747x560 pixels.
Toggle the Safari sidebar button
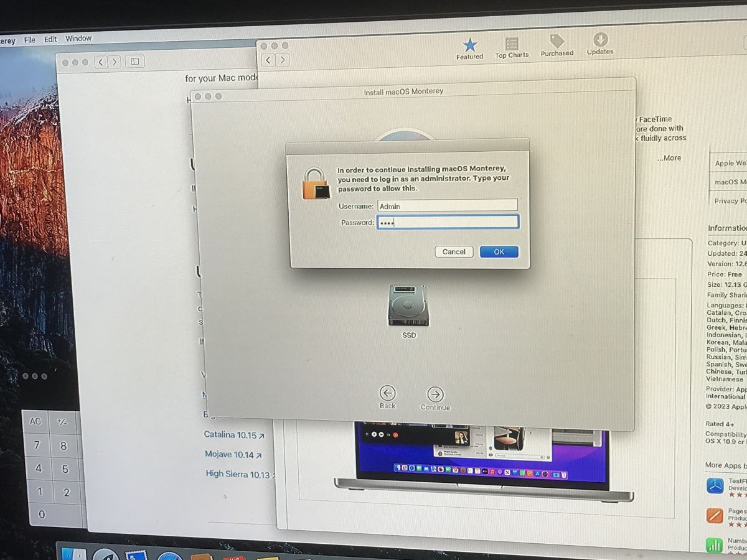pyautogui.click(x=134, y=61)
